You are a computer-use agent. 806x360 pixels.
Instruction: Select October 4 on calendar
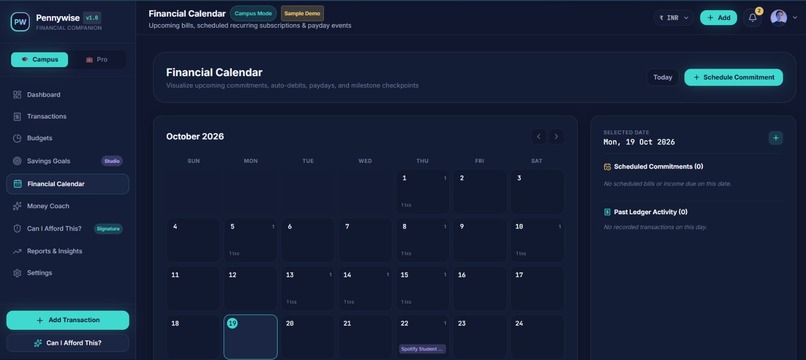pos(193,240)
